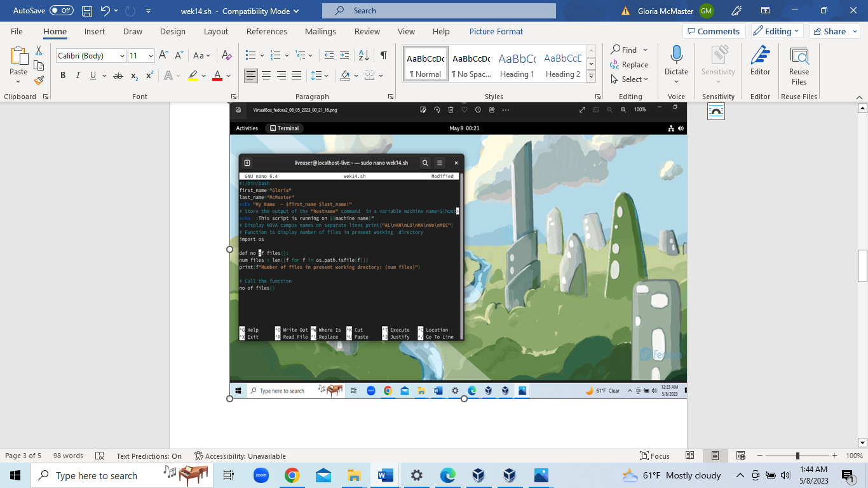The image size is (868, 488).
Task: Switch to the Picture Format tab
Action: [x=496, y=31]
